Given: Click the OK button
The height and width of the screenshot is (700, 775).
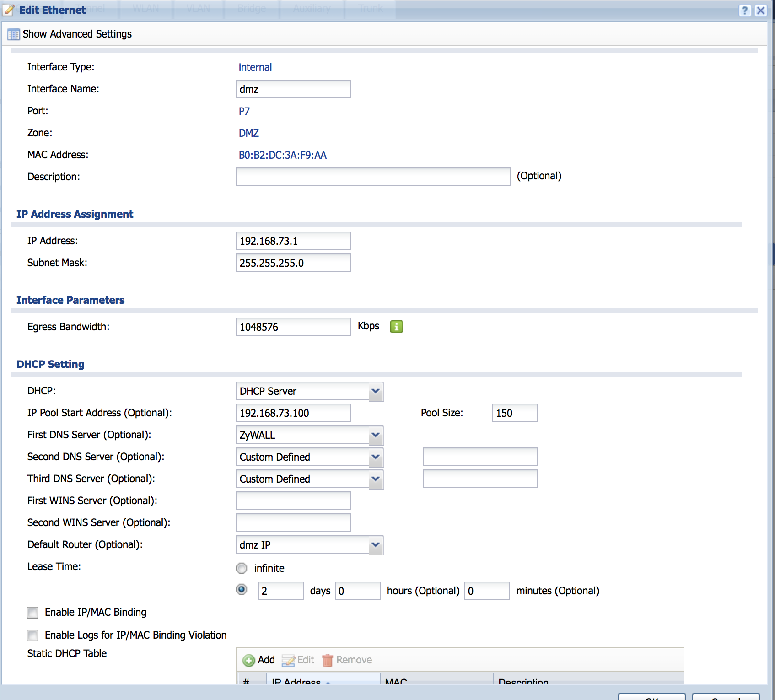Looking at the screenshot, I should click(653, 697).
